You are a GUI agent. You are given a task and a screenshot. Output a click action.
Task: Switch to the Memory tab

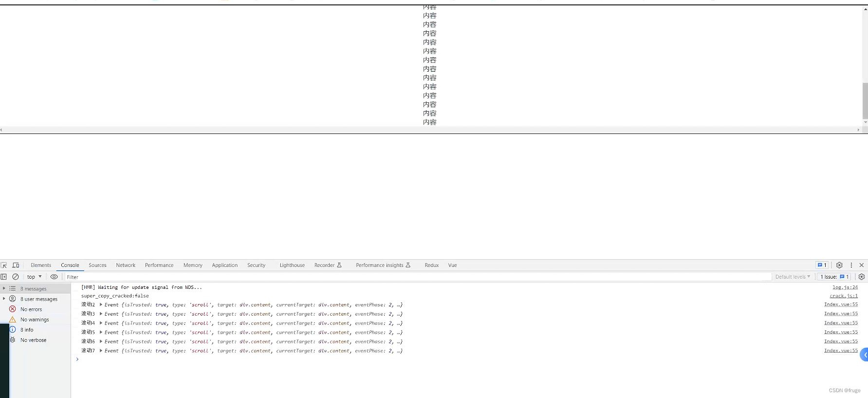point(193,265)
